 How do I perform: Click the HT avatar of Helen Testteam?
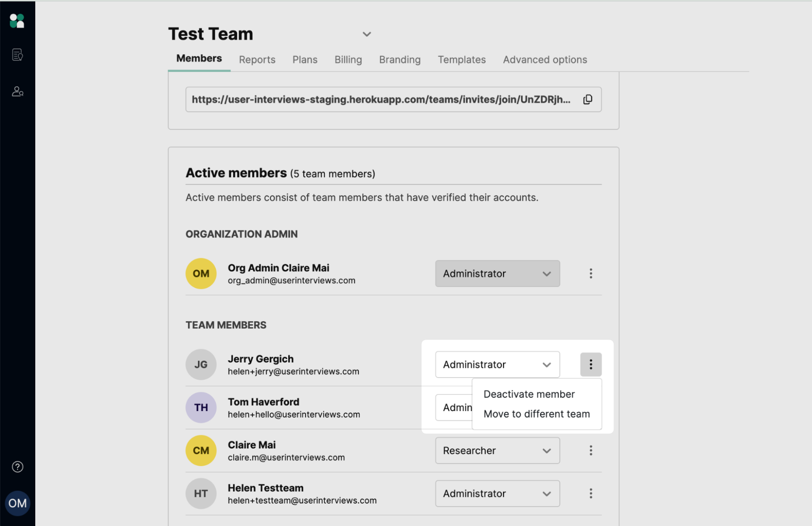point(201,493)
